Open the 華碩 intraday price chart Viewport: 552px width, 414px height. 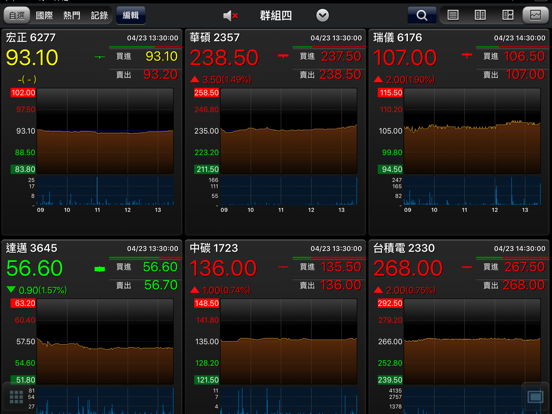coord(289,131)
